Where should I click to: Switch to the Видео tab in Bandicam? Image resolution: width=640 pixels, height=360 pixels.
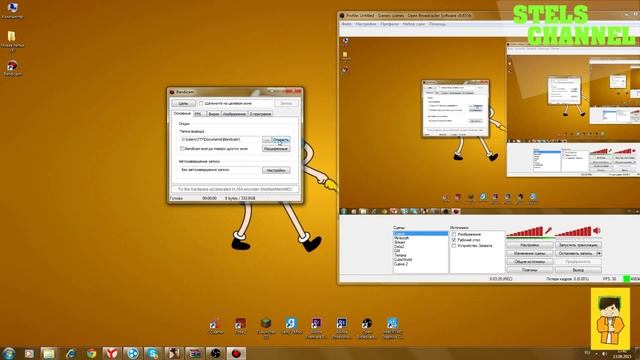(214, 114)
